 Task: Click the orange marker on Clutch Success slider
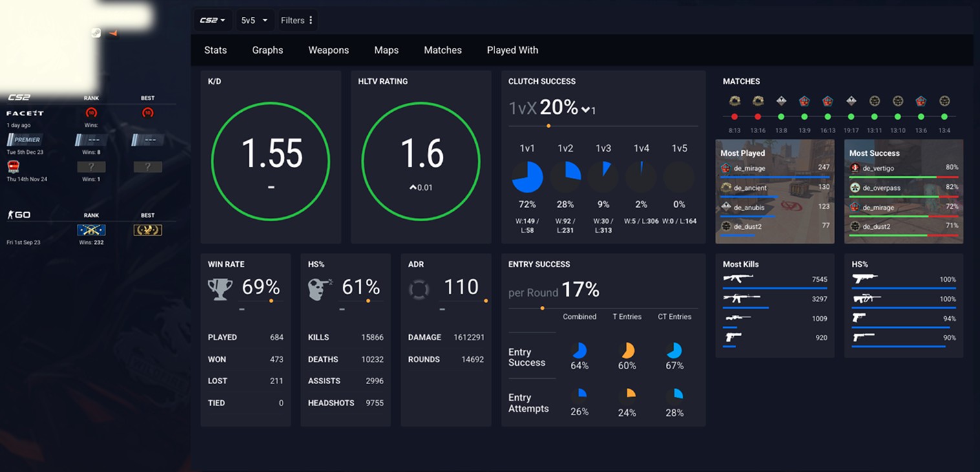(x=548, y=126)
